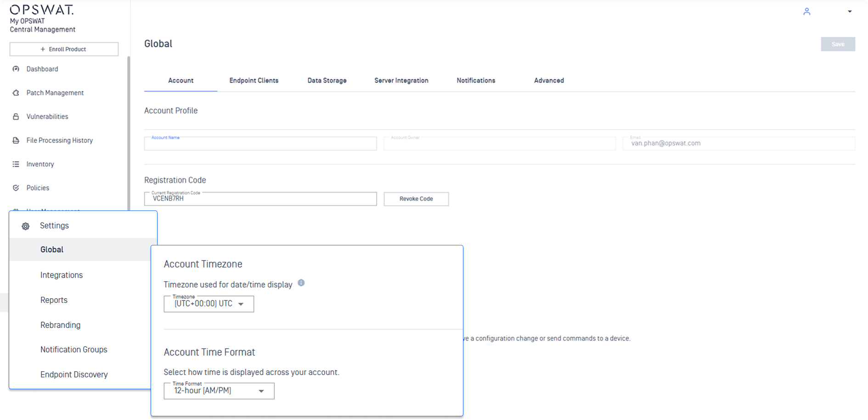868x420 pixels.
Task: Click the Enroll Product button
Action: pyautogui.click(x=64, y=49)
